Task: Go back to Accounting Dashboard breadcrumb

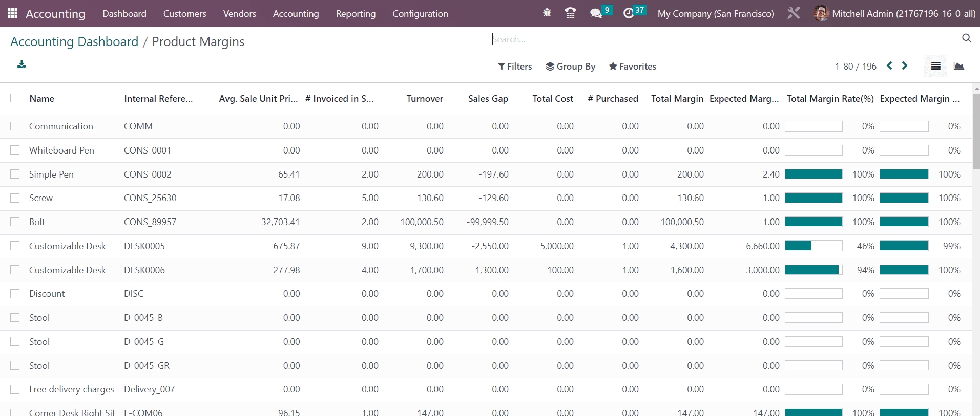Action: pos(74,41)
